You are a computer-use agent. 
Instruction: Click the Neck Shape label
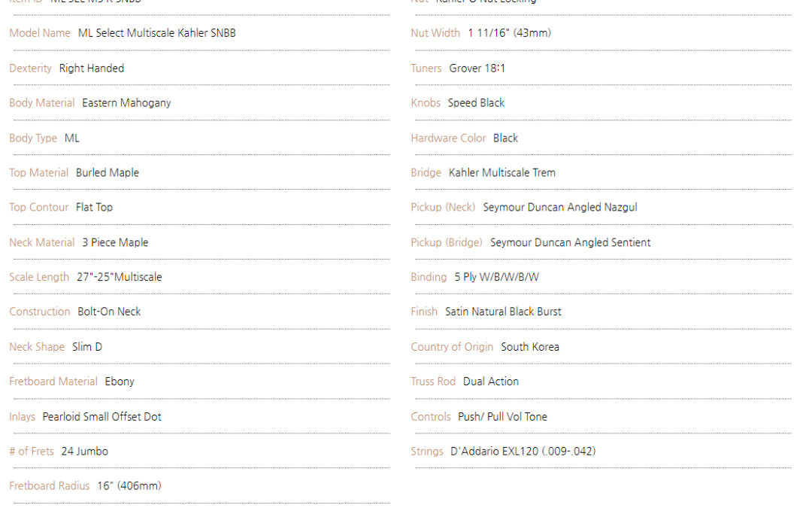tap(37, 347)
